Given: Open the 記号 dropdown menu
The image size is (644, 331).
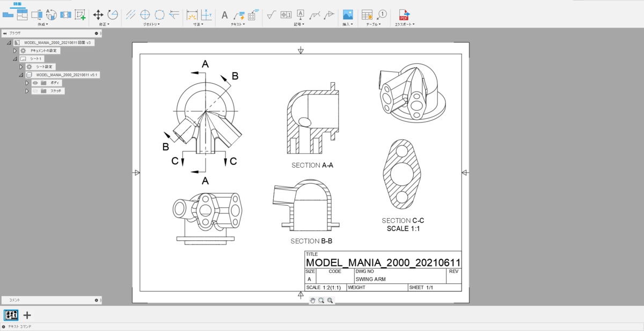Looking at the screenshot, I should (x=299, y=24).
